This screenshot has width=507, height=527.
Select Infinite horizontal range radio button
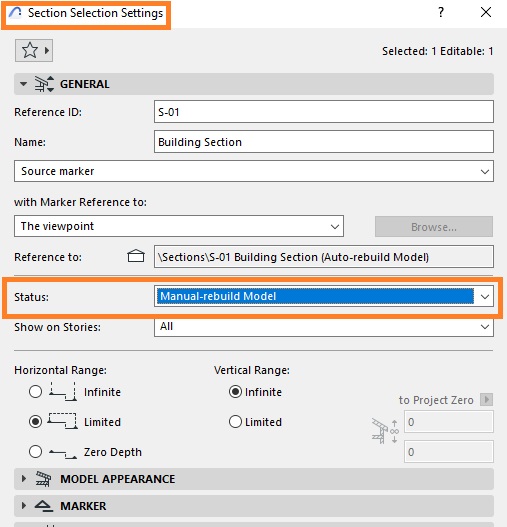[35, 392]
